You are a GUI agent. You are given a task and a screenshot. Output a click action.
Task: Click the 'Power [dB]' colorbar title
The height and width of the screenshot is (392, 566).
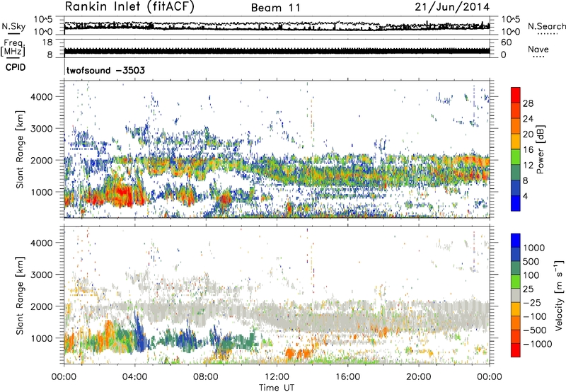coord(540,149)
